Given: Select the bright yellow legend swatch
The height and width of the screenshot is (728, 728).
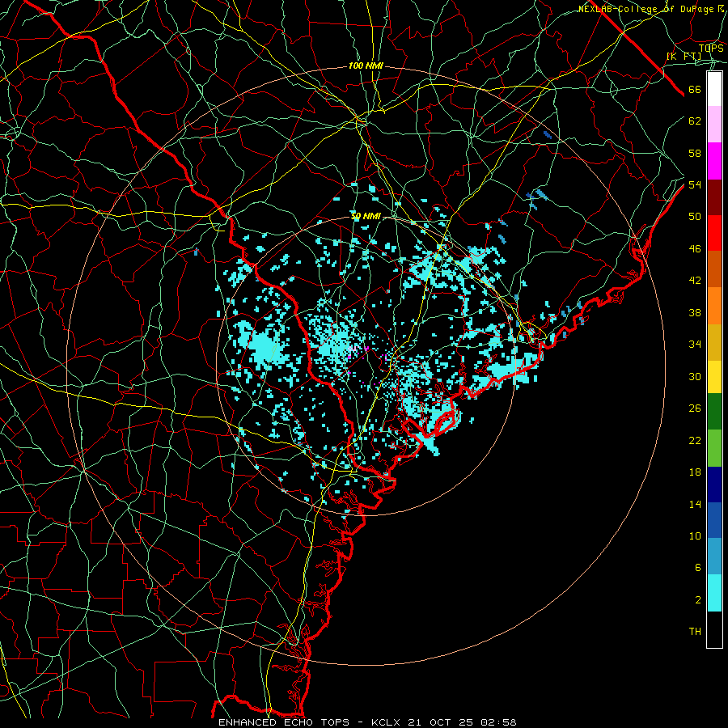Looking at the screenshot, I should point(714,376).
